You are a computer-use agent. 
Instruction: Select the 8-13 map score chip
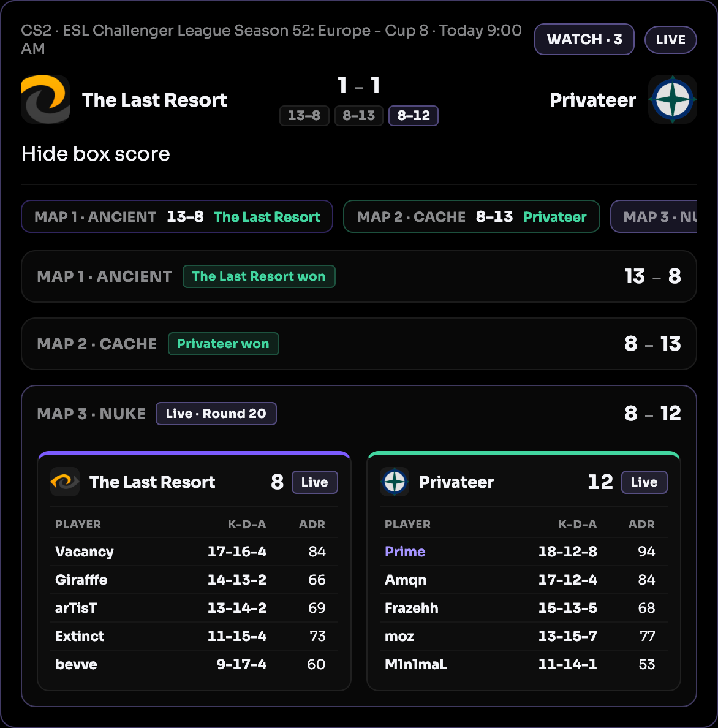click(x=359, y=116)
